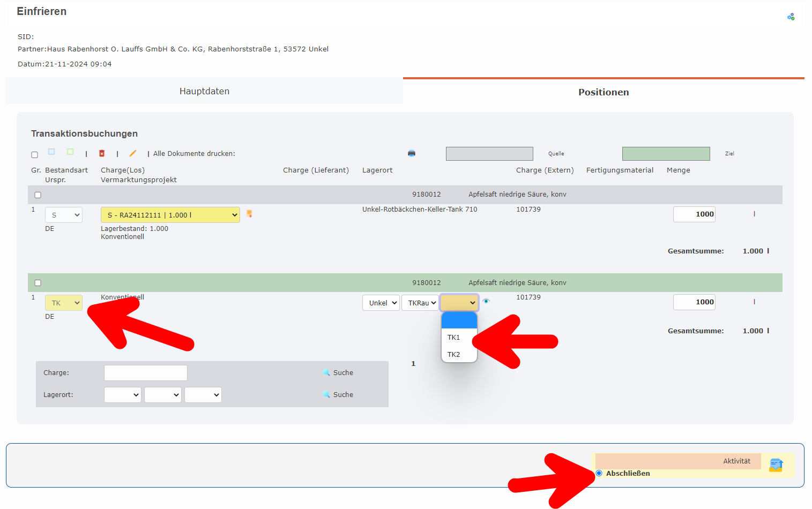The width and height of the screenshot is (812, 509).
Task: Click the blue square icon in toolbar
Action: pos(51,152)
